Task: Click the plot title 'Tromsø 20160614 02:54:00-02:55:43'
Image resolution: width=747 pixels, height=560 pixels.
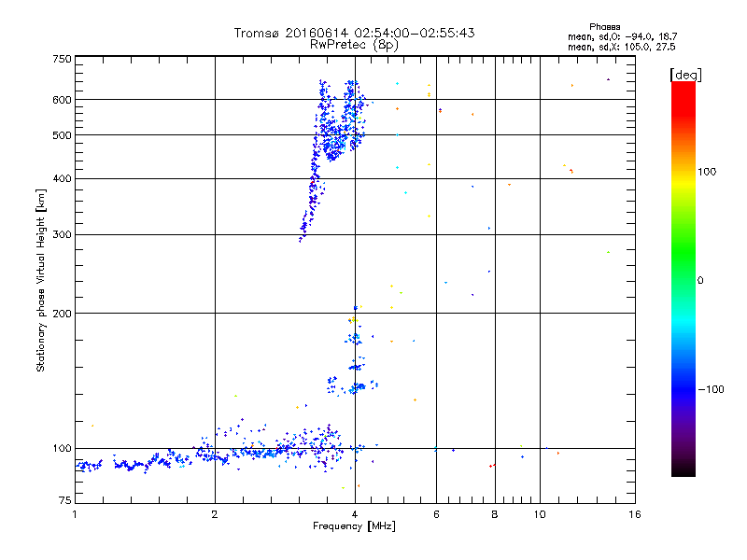Action: 354,33
